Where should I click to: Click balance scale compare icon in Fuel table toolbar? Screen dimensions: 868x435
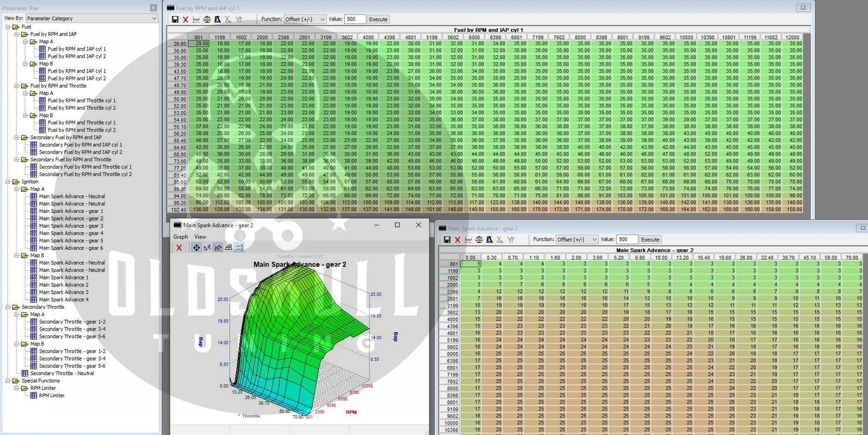[x=207, y=19]
